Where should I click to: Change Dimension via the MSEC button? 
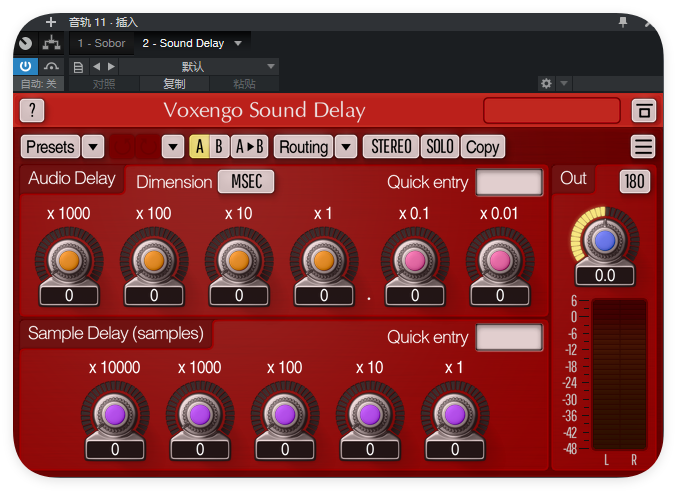pos(246,181)
